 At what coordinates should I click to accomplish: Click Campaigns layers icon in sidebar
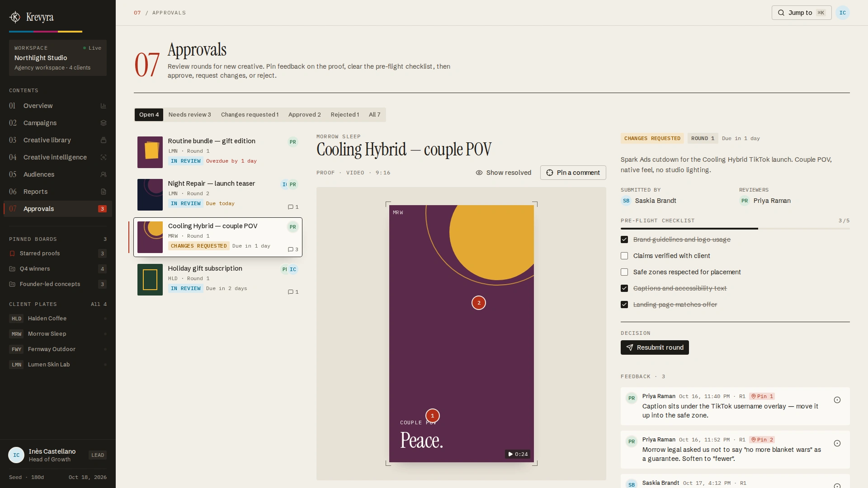click(103, 123)
